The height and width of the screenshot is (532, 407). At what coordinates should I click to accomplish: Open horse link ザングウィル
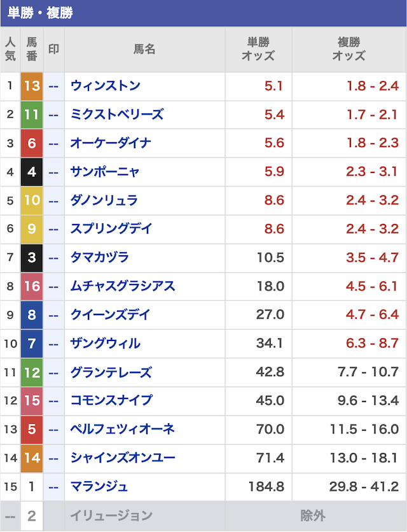point(105,344)
